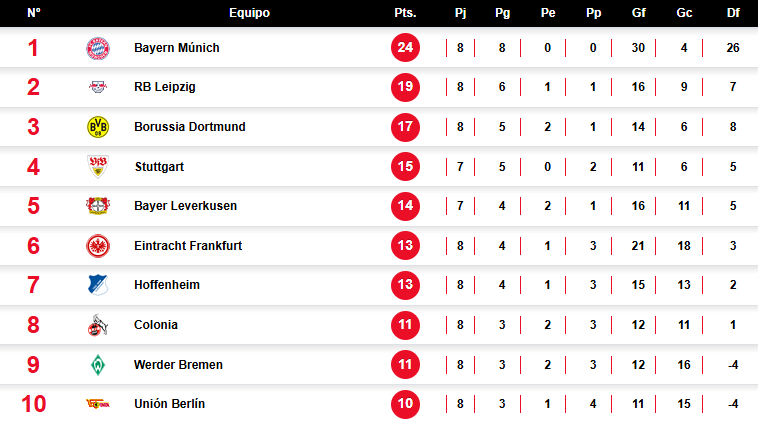Click the Stuttgart club crest
The width and height of the screenshot is (758, 421).
pos(97,167)
